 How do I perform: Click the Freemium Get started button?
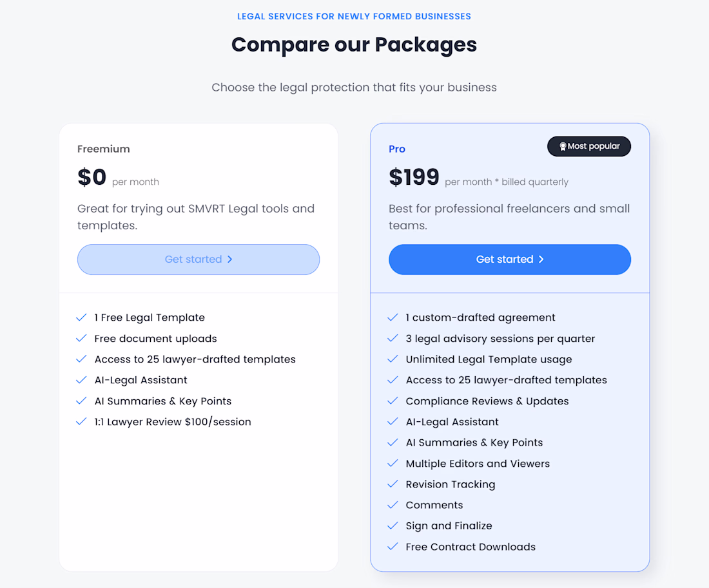coord(199,260)
